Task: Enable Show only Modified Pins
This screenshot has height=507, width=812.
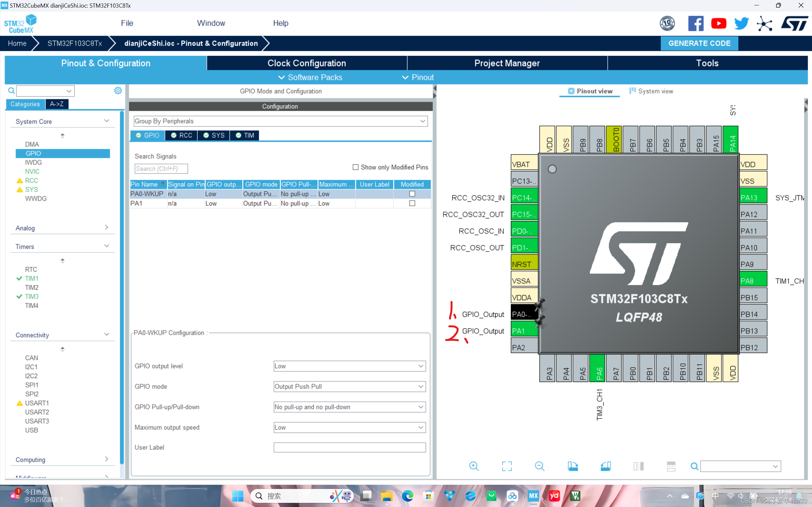Action: [x=356, y=167]
